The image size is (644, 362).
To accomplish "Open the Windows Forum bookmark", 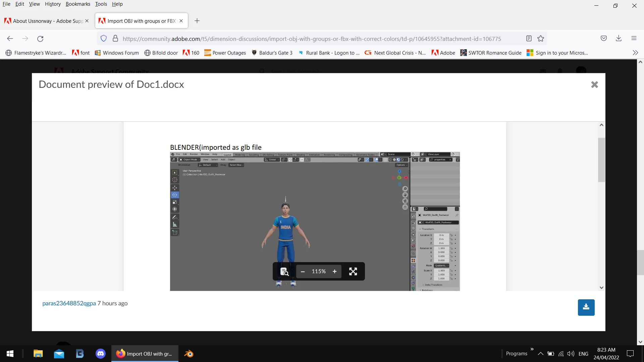I will coord(117,53).
